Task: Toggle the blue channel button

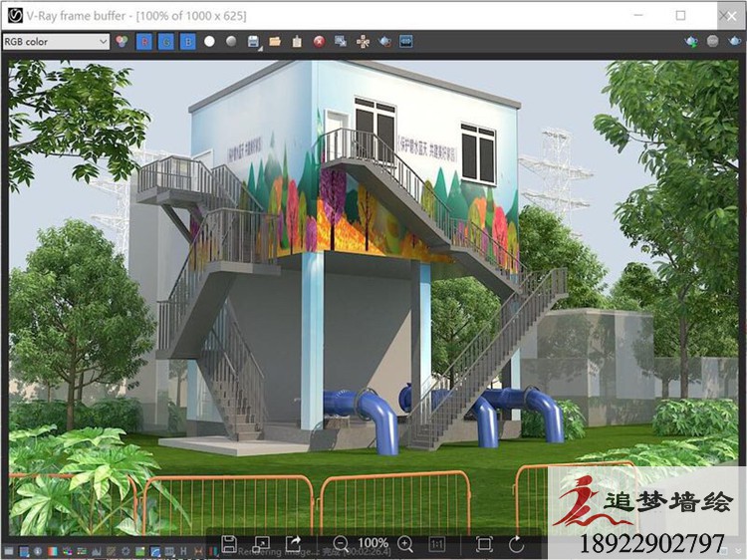Action: coord(187,42)
